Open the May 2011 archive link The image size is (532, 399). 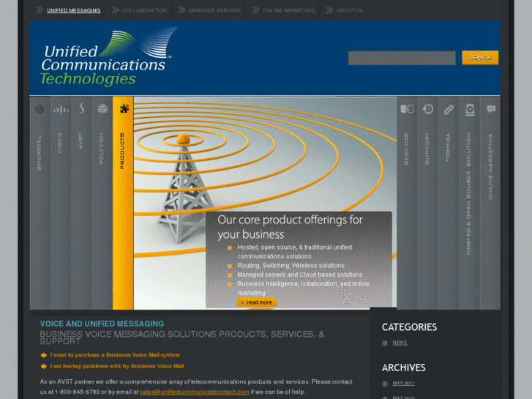[403, 384]
